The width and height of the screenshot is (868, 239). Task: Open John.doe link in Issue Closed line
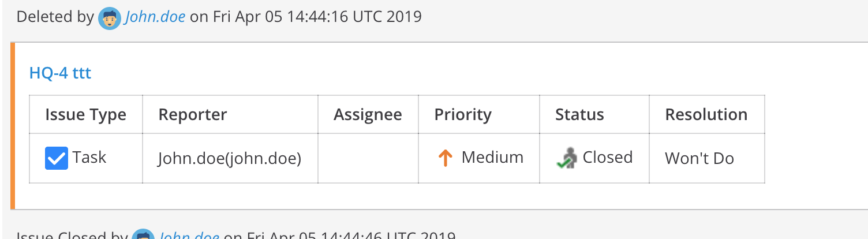tap(189, 236)
